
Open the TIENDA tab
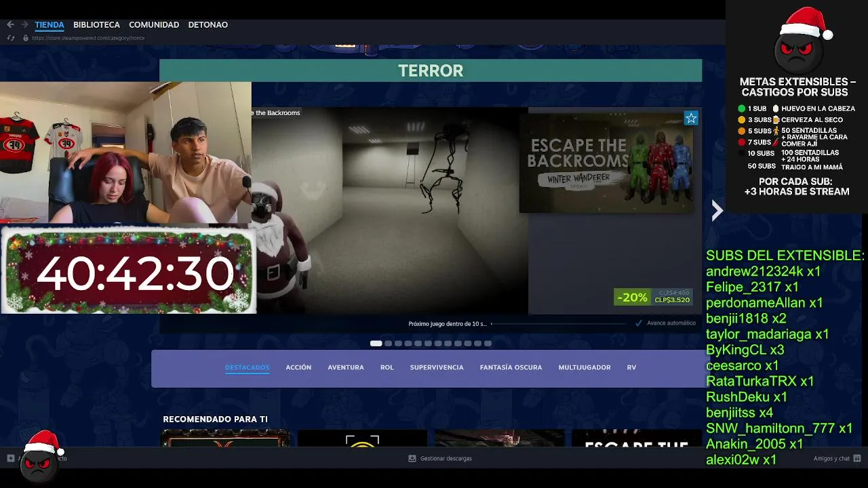pos(50,24)
